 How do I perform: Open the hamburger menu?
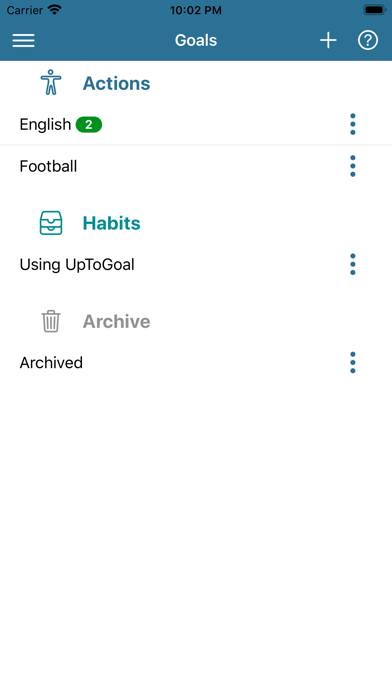24,40
